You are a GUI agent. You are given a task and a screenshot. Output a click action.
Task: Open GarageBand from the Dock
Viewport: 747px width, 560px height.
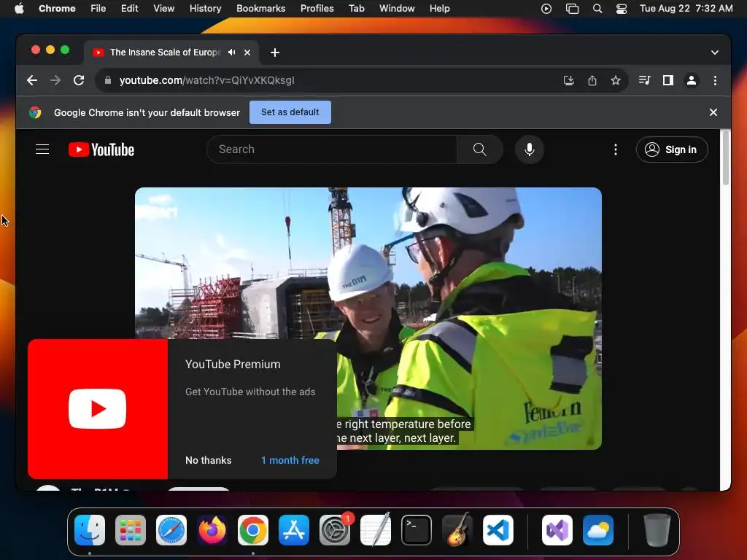pos(457,530)
